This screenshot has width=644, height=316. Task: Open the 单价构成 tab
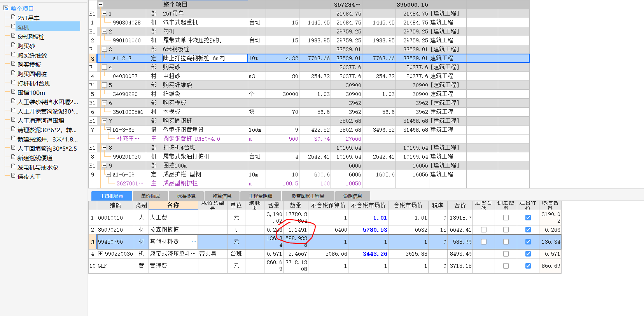click(x=150, y=196)
